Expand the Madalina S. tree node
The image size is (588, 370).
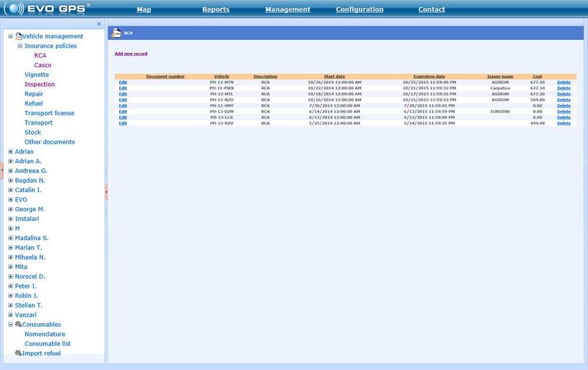pyautogui.click(x=11, y=238)
